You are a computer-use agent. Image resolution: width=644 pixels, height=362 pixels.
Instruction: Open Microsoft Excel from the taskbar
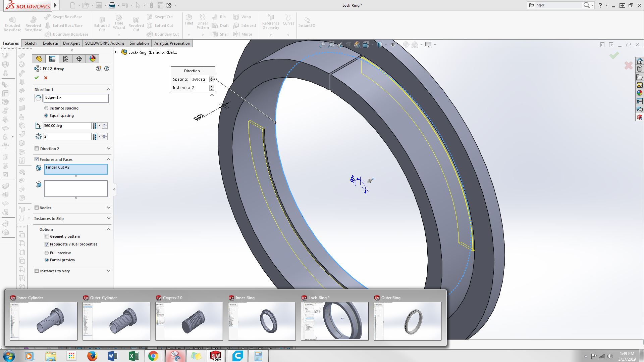(133, 356)
